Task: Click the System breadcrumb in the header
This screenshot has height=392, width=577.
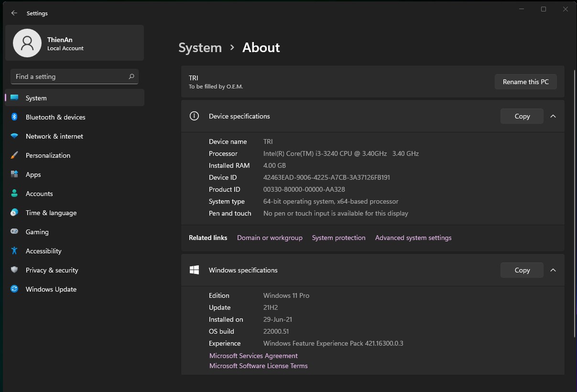Action: (200, 47)
